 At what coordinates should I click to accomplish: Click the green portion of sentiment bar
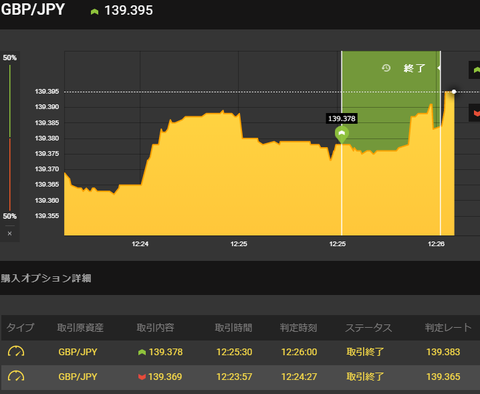point(10,101)
